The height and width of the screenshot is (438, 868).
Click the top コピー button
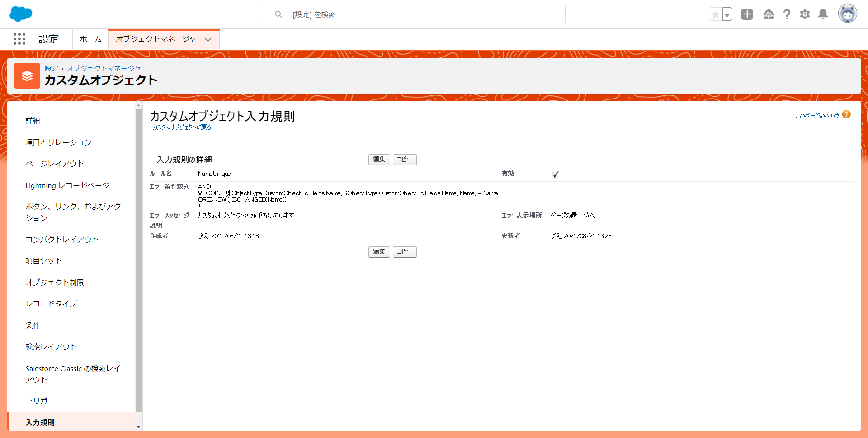pyautogui.click(x=405, y=160)
